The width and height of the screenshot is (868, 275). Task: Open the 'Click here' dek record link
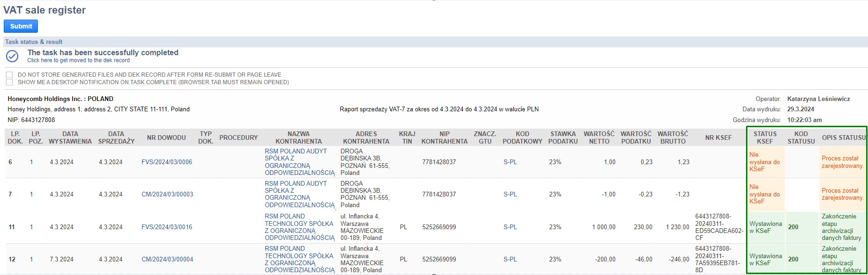pyautogui.click(x=78, y=60)
